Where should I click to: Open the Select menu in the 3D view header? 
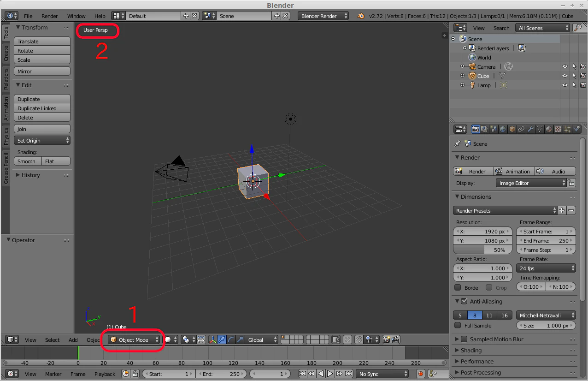click(52, 340)
